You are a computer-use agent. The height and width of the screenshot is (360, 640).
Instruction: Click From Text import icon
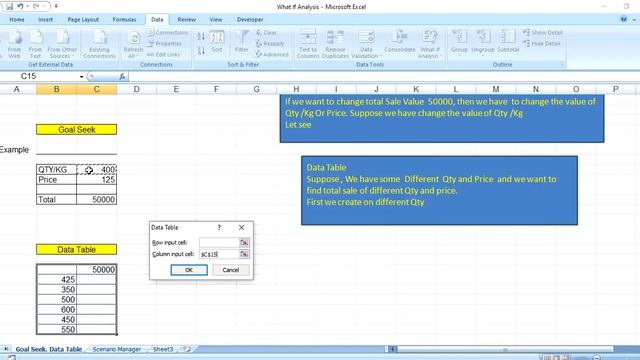click(36, 44)
